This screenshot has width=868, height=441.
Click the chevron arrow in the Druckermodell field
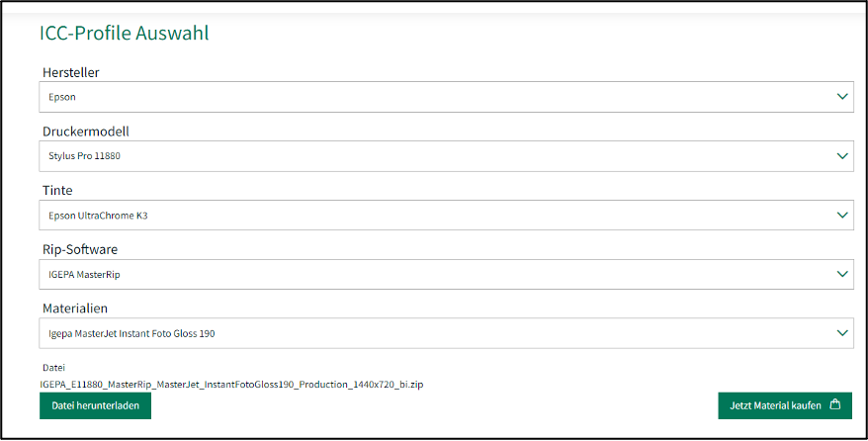click(x=842, y=155)
